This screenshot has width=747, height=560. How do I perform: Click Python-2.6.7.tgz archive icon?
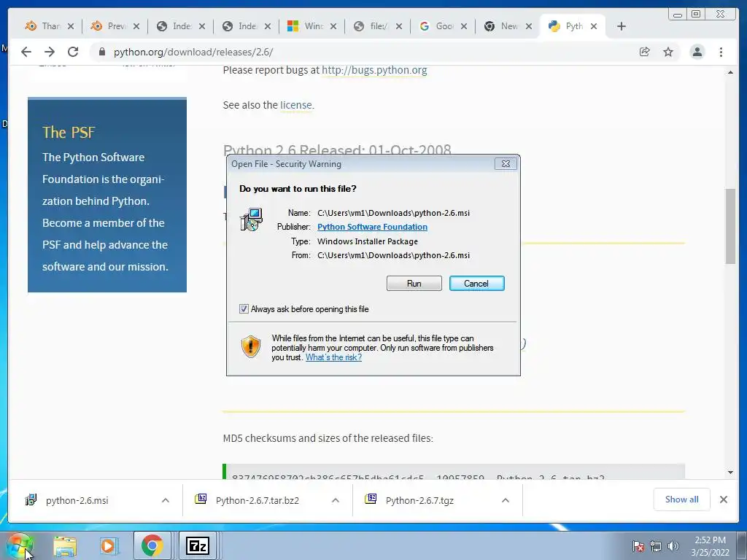click(371, 499)
